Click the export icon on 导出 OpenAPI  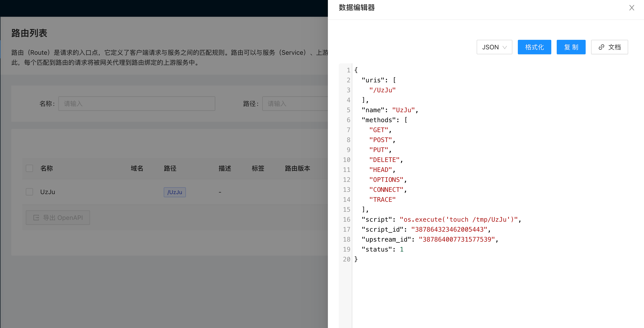click(x=36, y=218)
